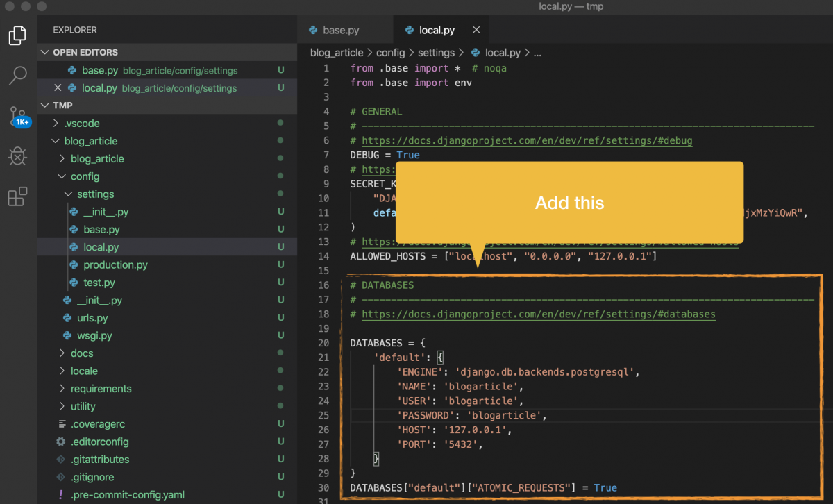Open the Search view in the activity bar
The image size is (833, 504).
click(17, 76)
